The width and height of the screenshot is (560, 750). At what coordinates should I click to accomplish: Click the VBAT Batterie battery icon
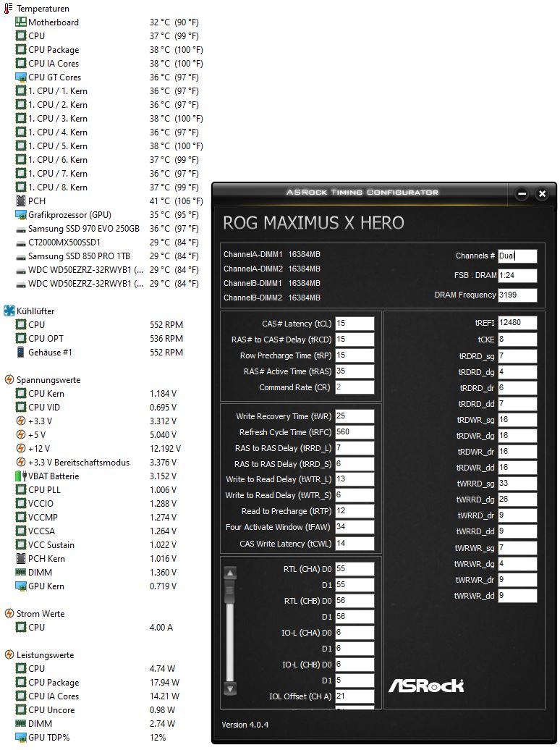coord(20,476)
